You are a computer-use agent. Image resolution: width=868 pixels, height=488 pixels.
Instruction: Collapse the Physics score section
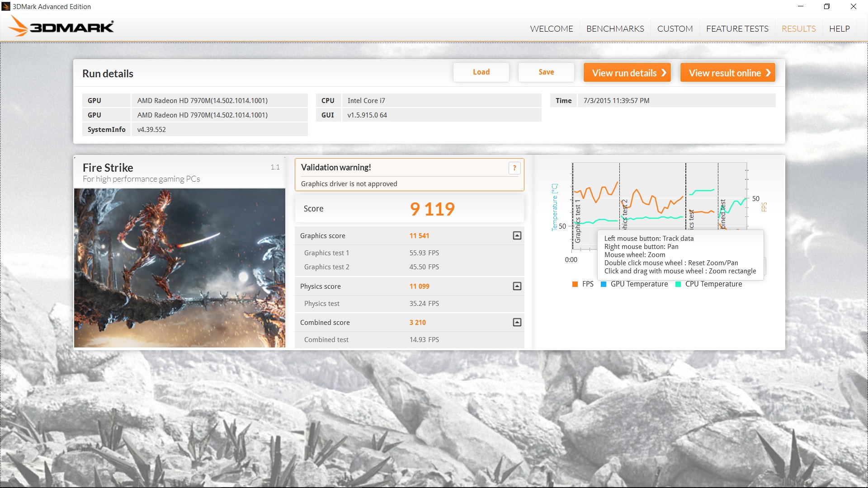(517, 286)
